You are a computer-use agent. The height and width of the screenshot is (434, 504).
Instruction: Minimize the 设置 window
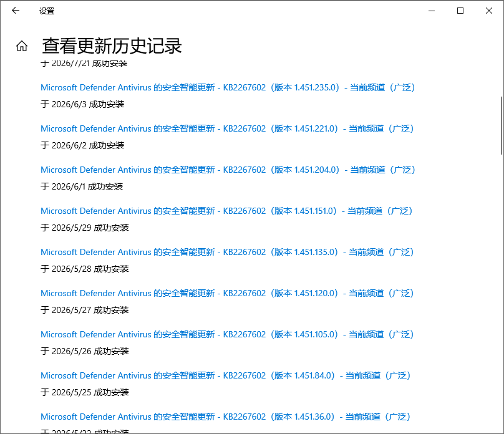point(432,11)
